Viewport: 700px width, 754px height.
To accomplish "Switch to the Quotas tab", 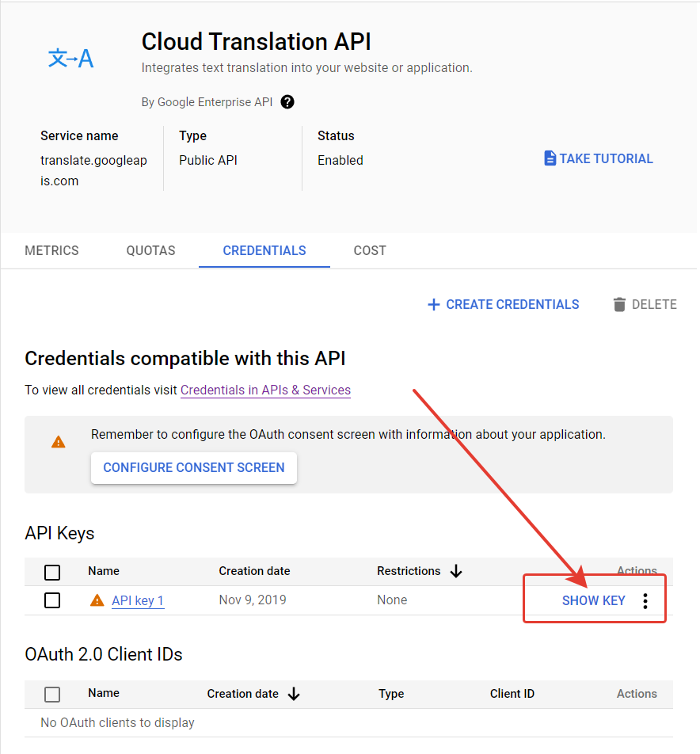I will (150, 250).
